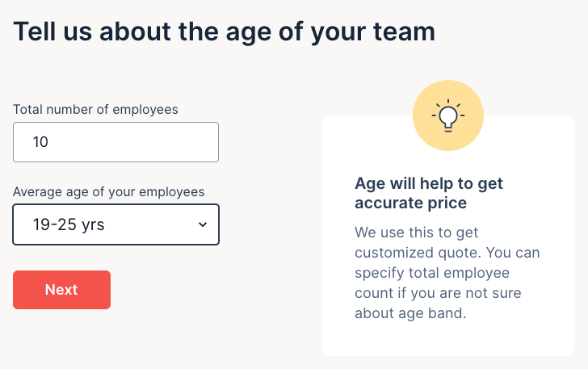Click the 'Average age of your employees' label

click(108, 191)
